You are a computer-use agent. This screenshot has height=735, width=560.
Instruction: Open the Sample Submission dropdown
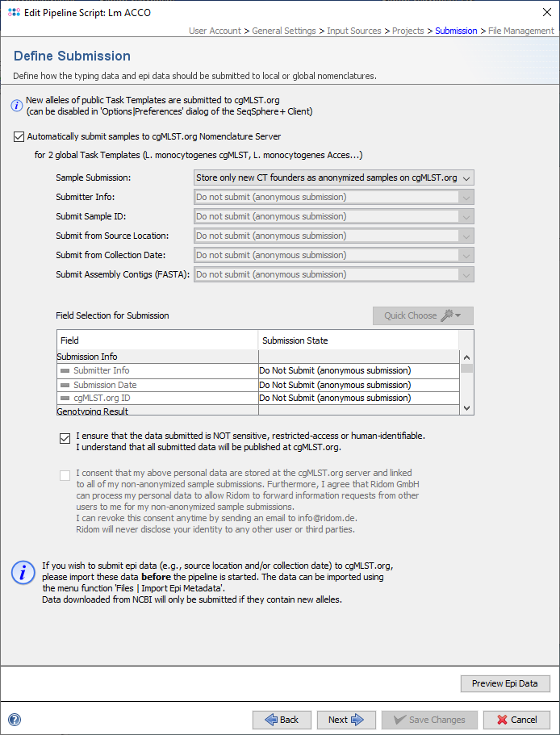[333, 177]
